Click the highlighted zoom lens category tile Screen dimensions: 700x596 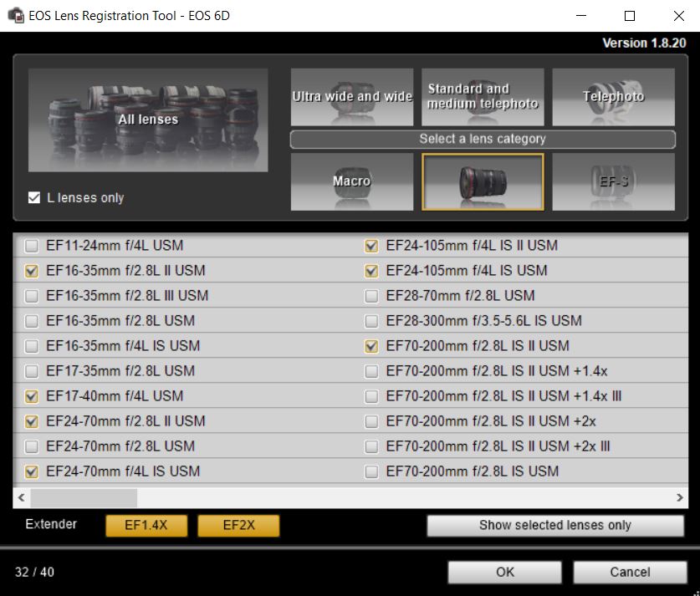tap(483, 181)
